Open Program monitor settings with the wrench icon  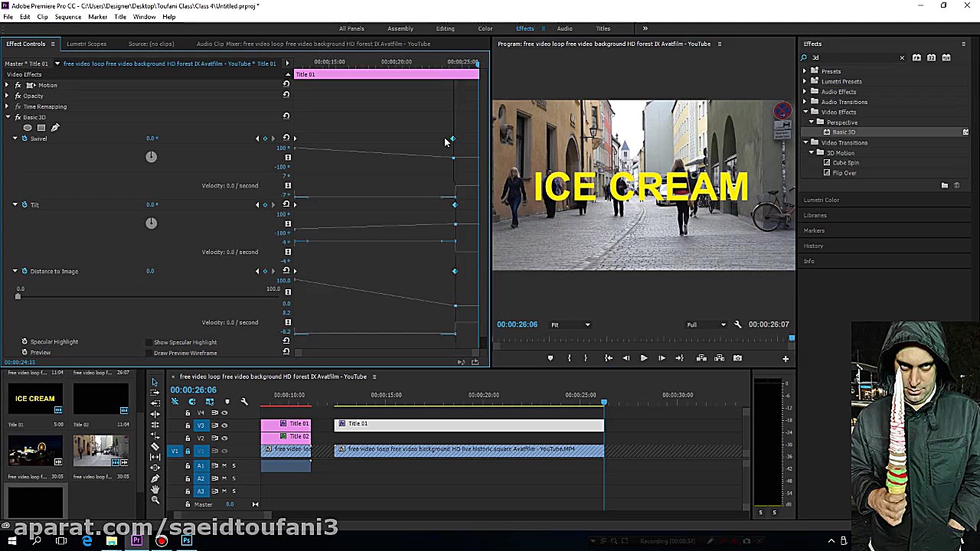pyautogui.click(x=739, y=324)
